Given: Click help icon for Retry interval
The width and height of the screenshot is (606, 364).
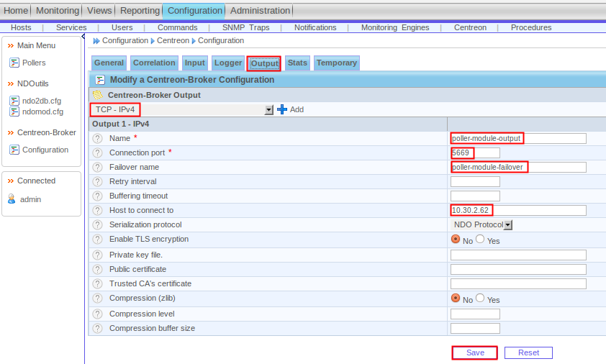Looking at the screenshot, I should click(x=97, y=181).
